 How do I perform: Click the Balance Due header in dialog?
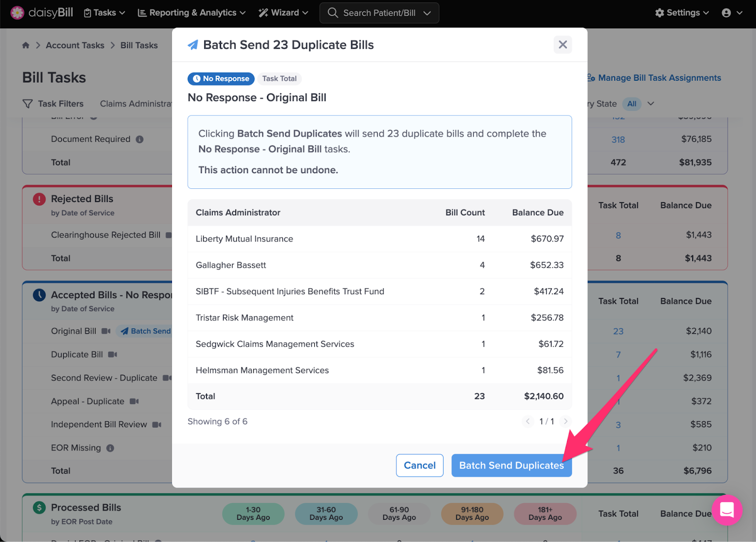538,212
